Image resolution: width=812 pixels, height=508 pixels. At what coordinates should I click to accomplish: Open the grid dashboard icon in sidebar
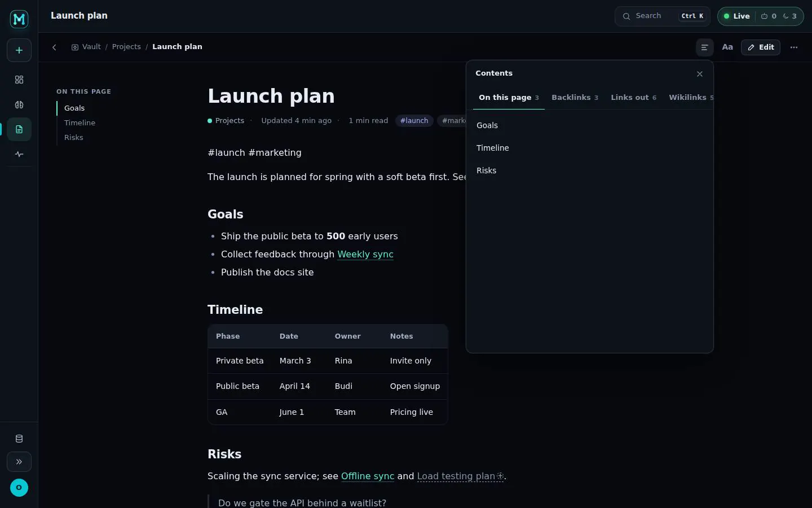(19, 80)
